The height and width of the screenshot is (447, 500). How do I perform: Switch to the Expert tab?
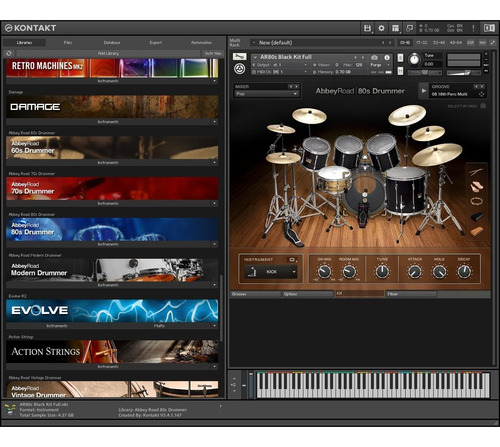tap(156, 43)
